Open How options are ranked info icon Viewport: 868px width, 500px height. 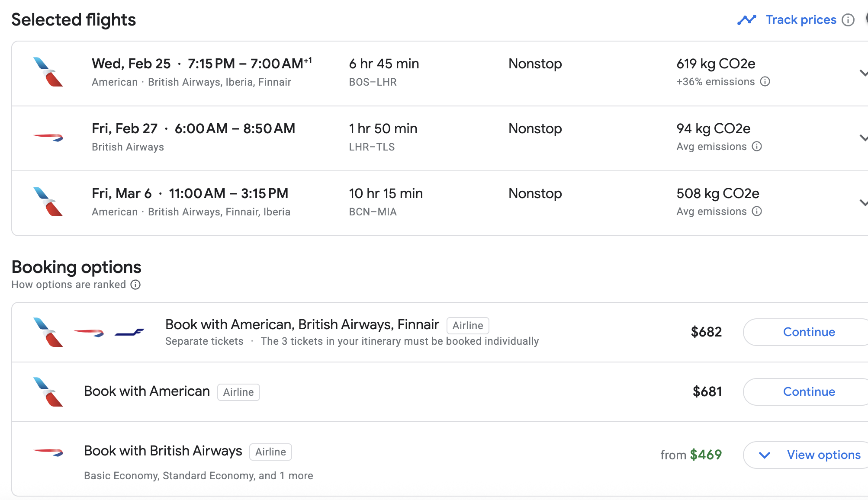[135, 285]
